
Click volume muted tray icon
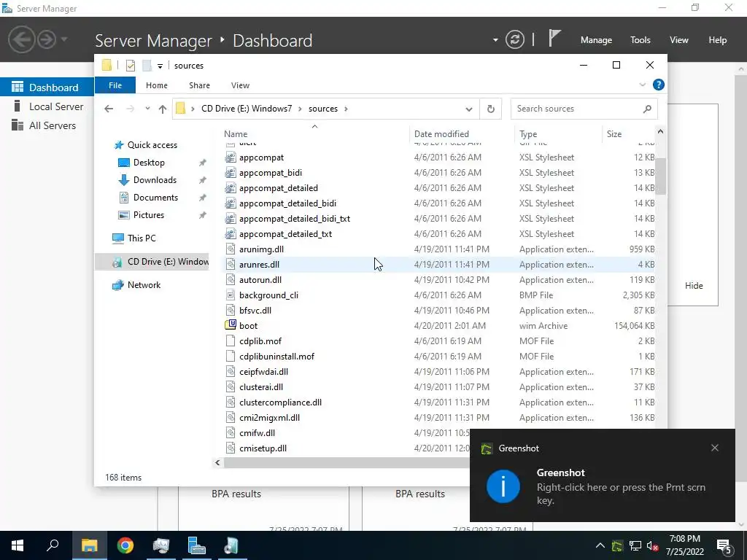653,545
